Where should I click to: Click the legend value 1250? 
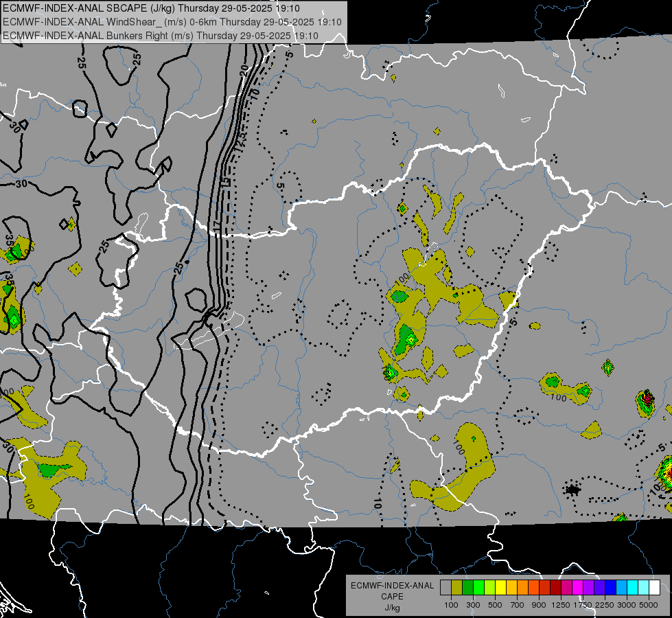pos(561,605)
